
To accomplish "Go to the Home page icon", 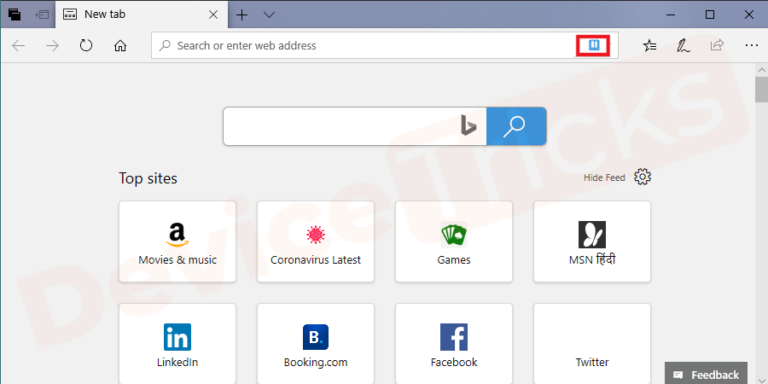I will pos(120,46).
